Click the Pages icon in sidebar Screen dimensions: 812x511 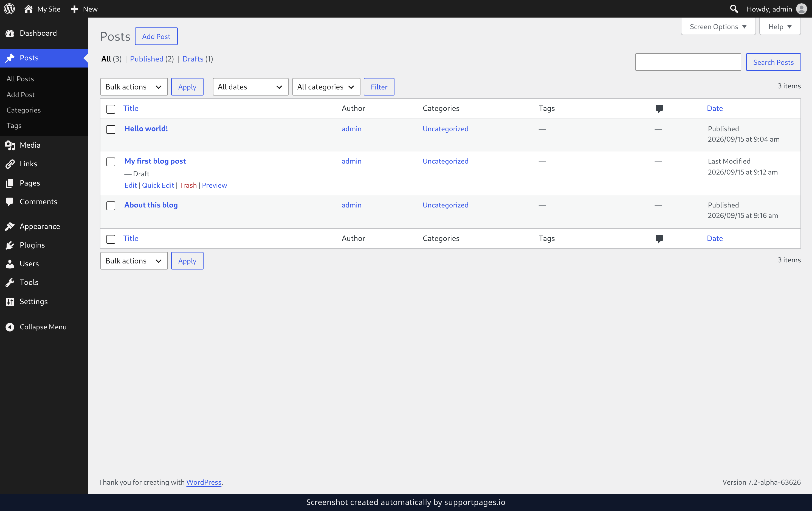[x=10, y=183]
